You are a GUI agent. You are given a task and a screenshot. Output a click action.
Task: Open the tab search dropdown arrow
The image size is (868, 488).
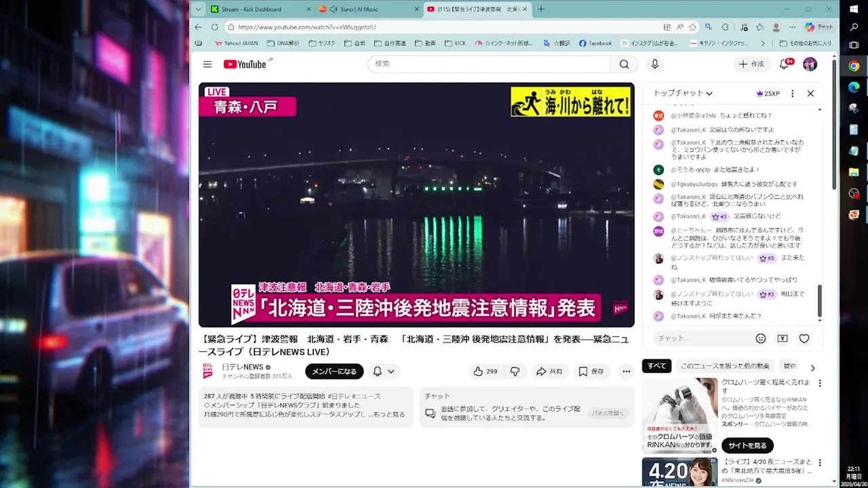(x=198, y=9)
